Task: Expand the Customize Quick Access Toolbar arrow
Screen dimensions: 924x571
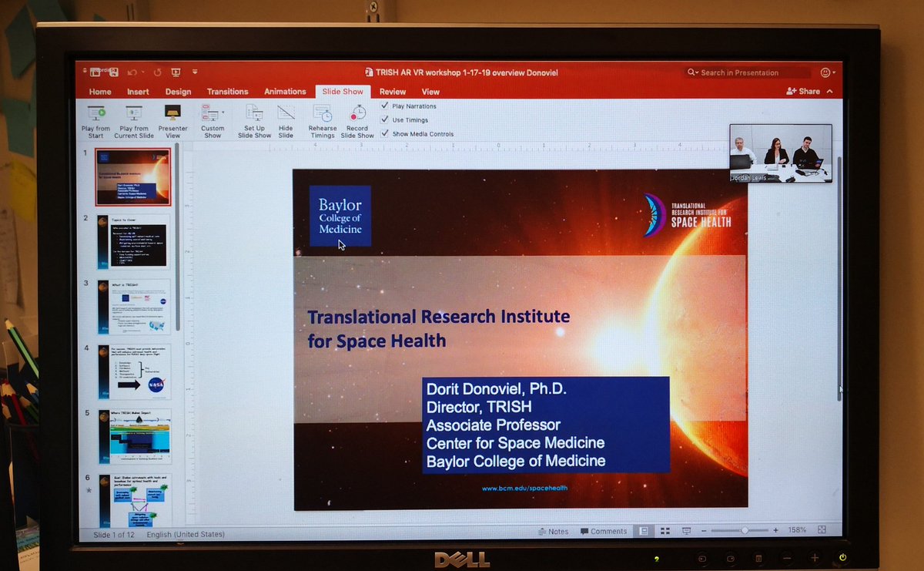Action: pos(196,72)
